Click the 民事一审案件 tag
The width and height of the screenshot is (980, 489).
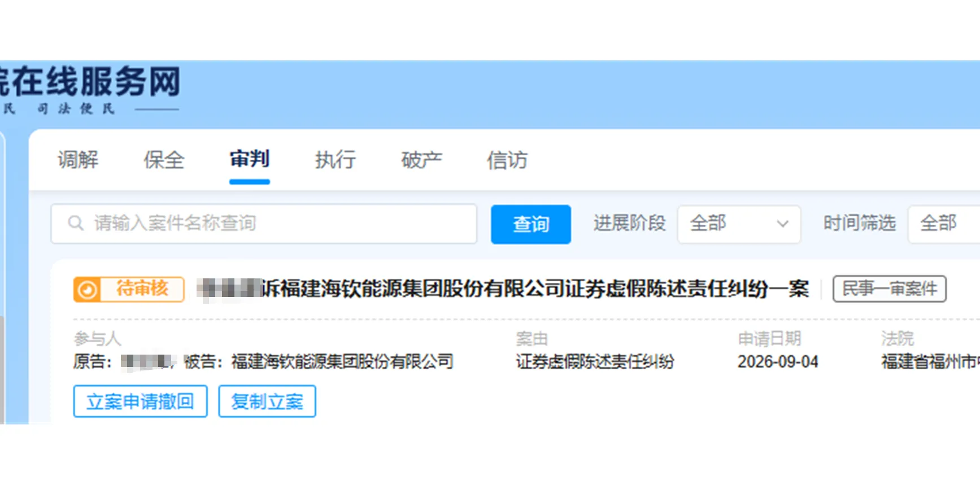click(889, 289)
